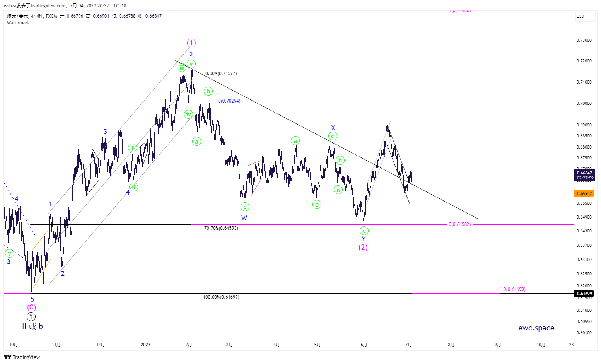This screenshot has width=601, height=364.
Task: Click the orange 0.65952 price tag
Action: pyautogui.click(x=584, y=193)
